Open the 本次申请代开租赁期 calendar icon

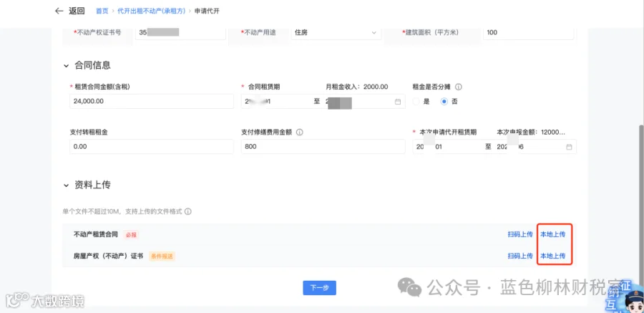click(x=569, y=147)
